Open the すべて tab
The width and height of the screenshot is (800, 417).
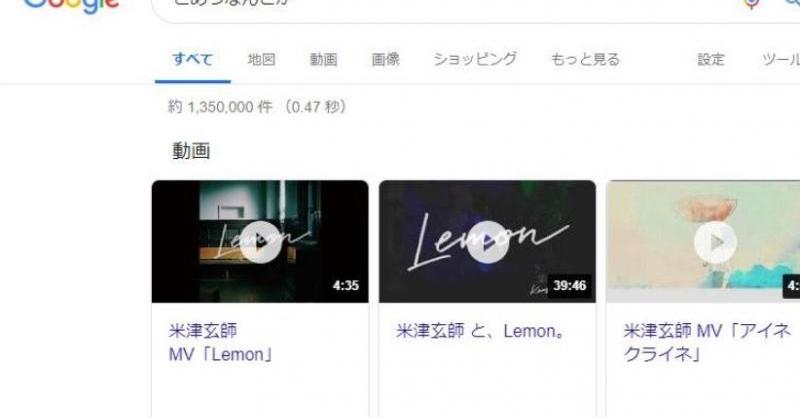pyautogui.click(x=192, y=59)
